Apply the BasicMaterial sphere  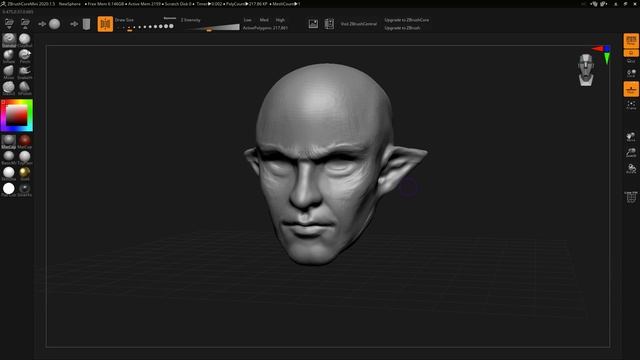(9, 157)
